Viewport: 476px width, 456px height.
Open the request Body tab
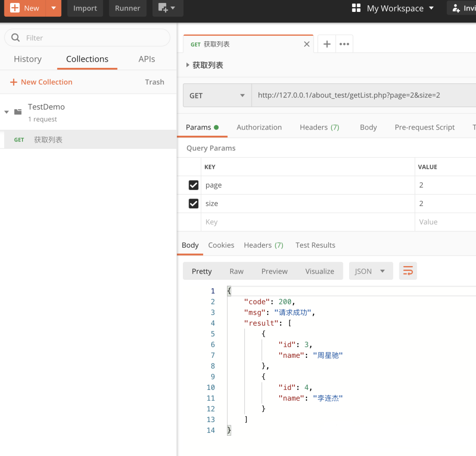tap(368, 127)
